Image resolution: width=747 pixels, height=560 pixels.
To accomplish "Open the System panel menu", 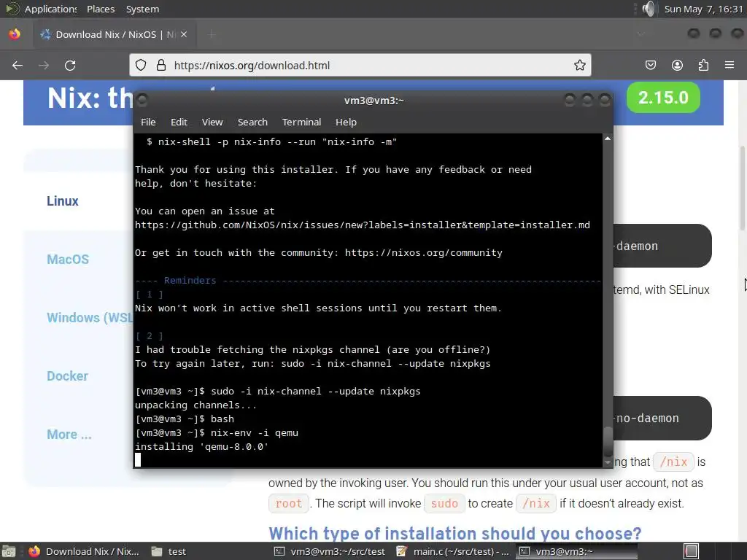I will 142,9.
